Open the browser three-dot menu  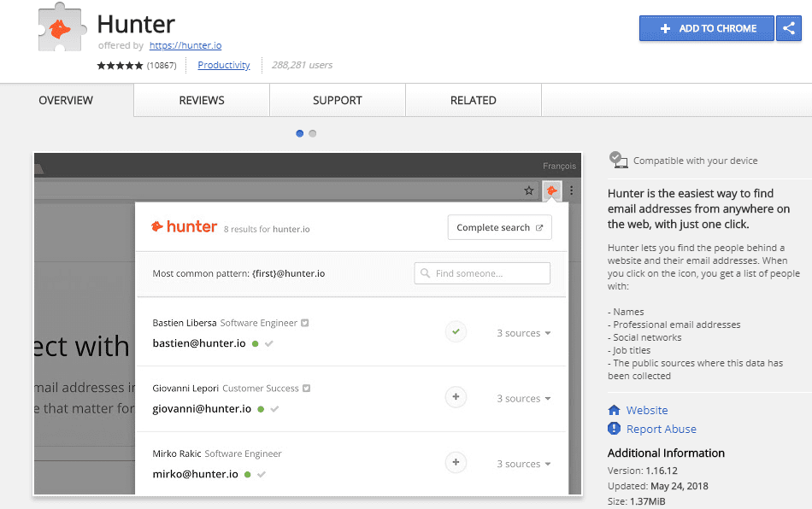(572, 190)
